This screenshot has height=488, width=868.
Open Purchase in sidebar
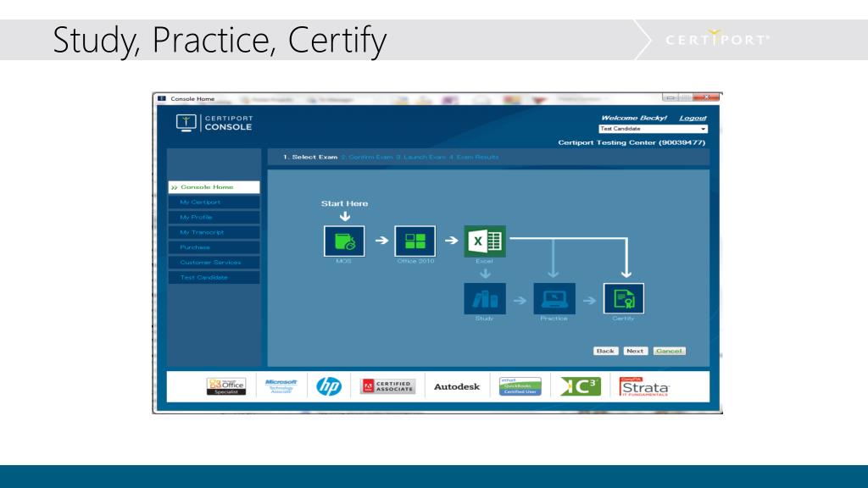click(x=214, y=247)
